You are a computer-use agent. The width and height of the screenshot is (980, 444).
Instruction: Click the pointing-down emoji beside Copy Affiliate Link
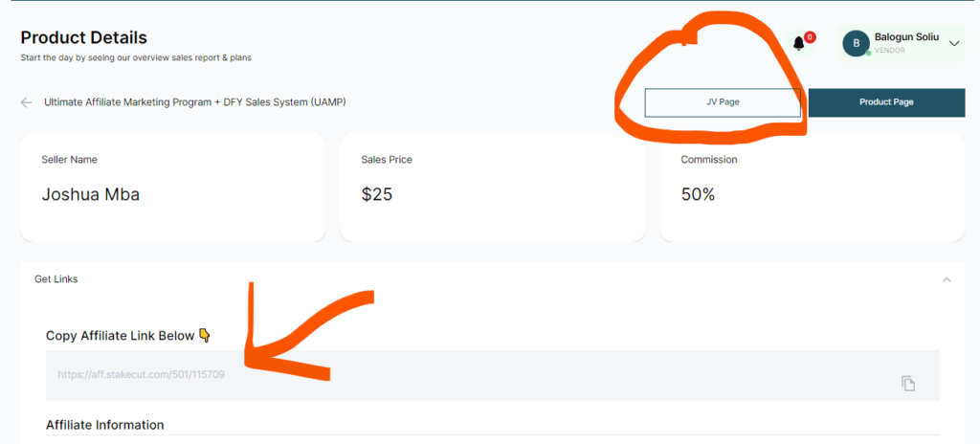coord(203,336)
